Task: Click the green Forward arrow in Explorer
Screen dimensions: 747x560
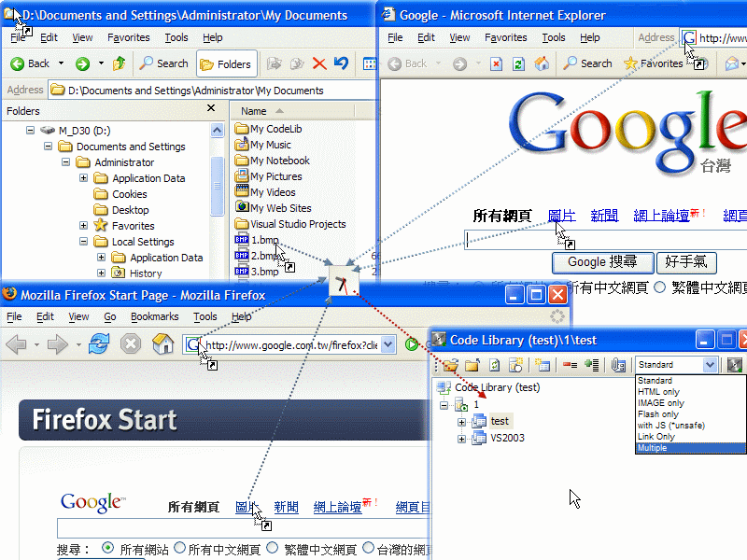Action: coord(82,63)
